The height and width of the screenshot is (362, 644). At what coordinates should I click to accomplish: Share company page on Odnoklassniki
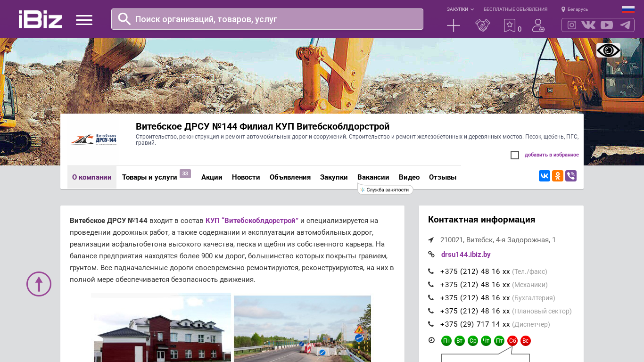coord(558,176)
